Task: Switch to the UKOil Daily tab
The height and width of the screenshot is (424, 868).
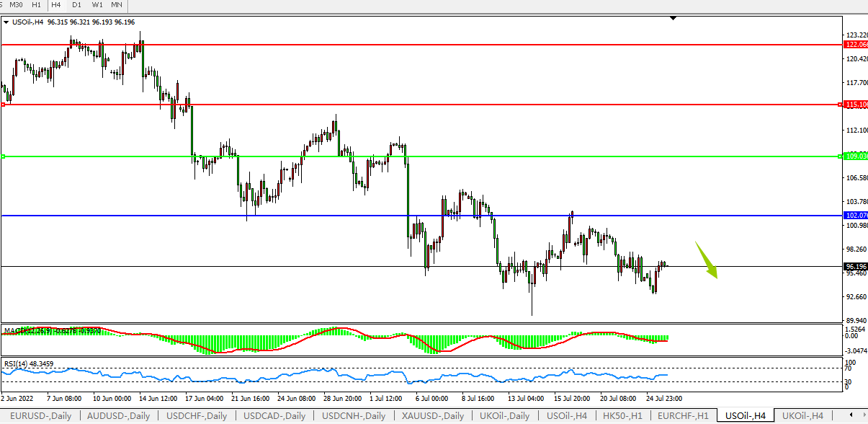Action: (505, 416)
